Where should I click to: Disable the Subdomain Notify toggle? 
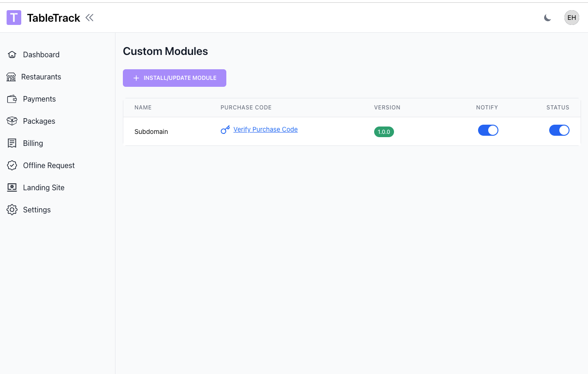488,130
